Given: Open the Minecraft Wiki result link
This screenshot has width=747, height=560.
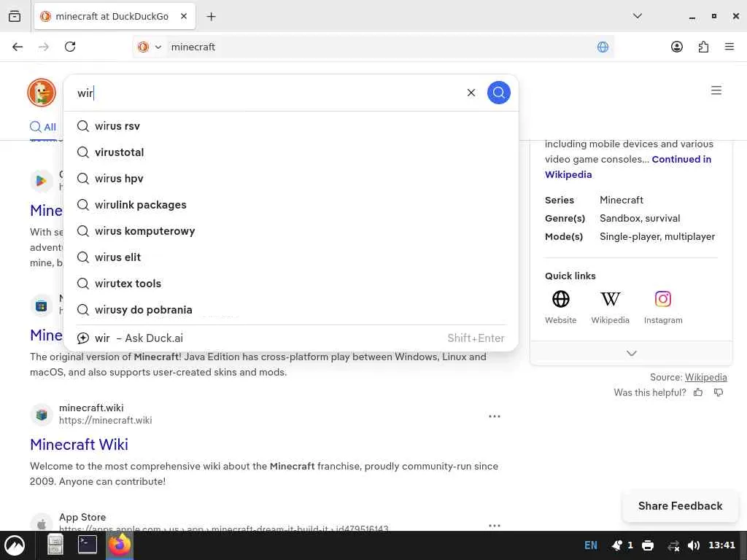Looking at the screenshot, I should pos(79,444).
